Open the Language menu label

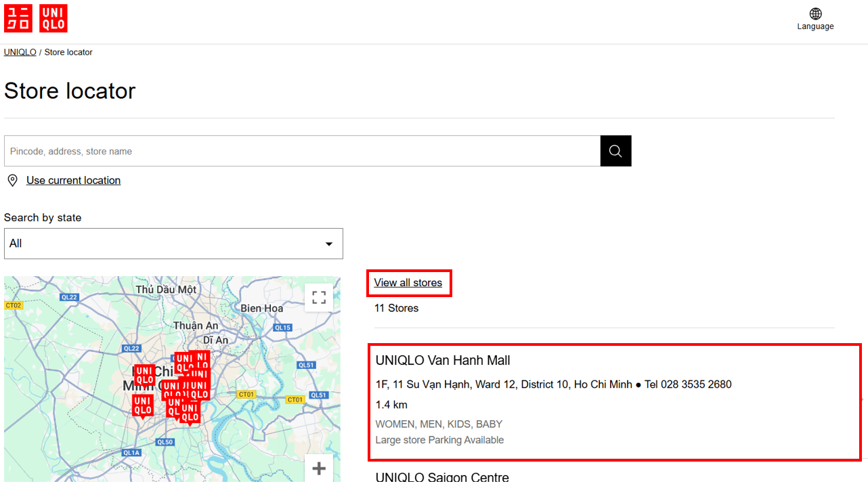click(815, 26)
